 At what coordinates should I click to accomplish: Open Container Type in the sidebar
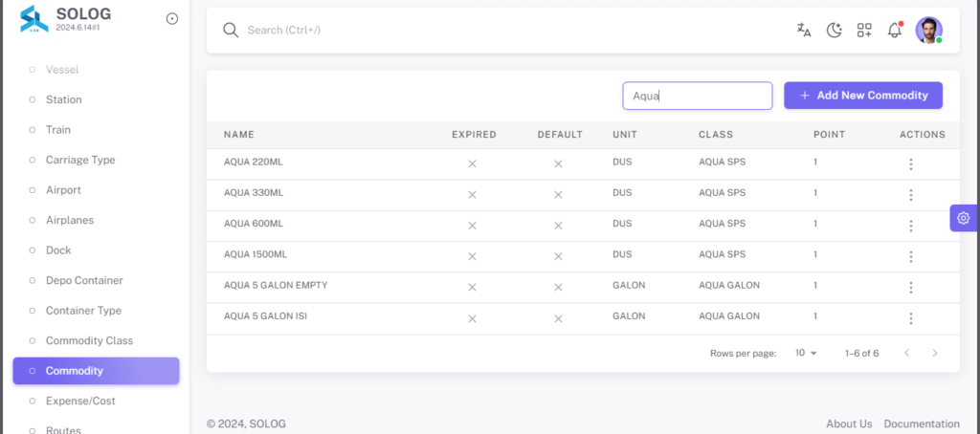click(x=96, y=311)
